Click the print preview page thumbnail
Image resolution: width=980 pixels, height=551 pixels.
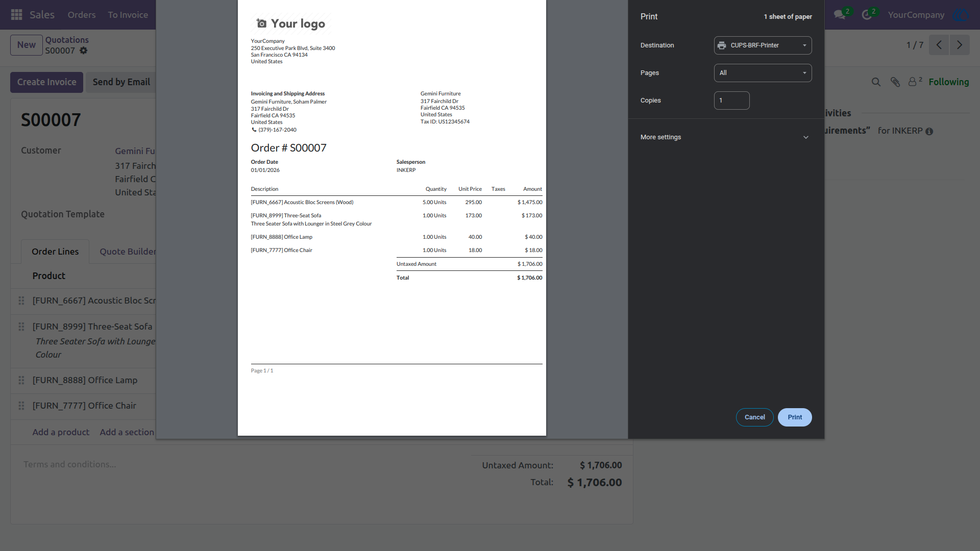(x=392, y=218)
